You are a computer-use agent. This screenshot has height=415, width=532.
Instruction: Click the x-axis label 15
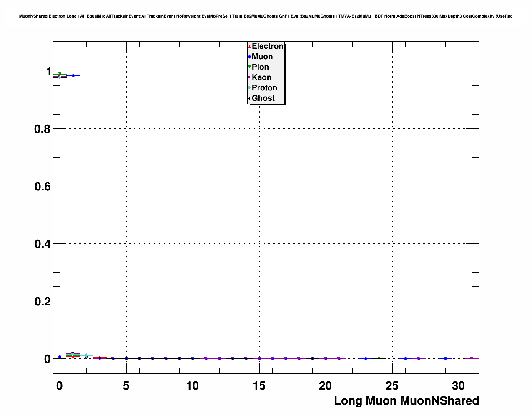tap(259, 386)
